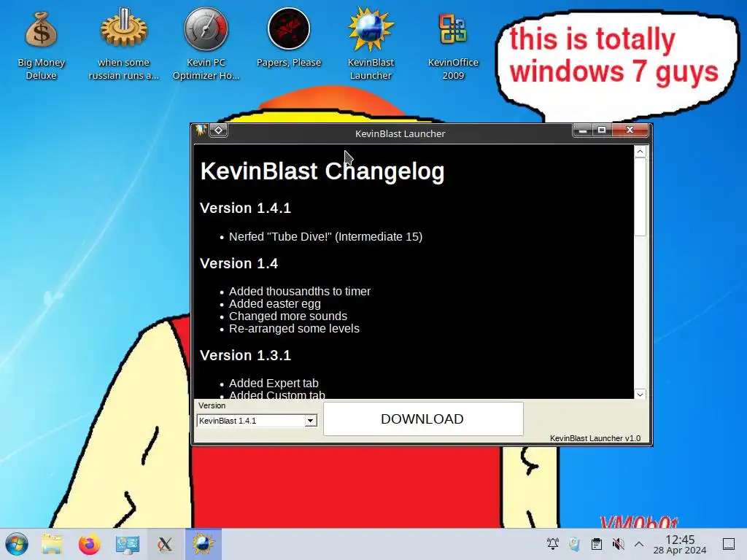Screen dimensions: 747x560
Task: Click the changelog scrollbar down arrow
Action: click(640, 394)
